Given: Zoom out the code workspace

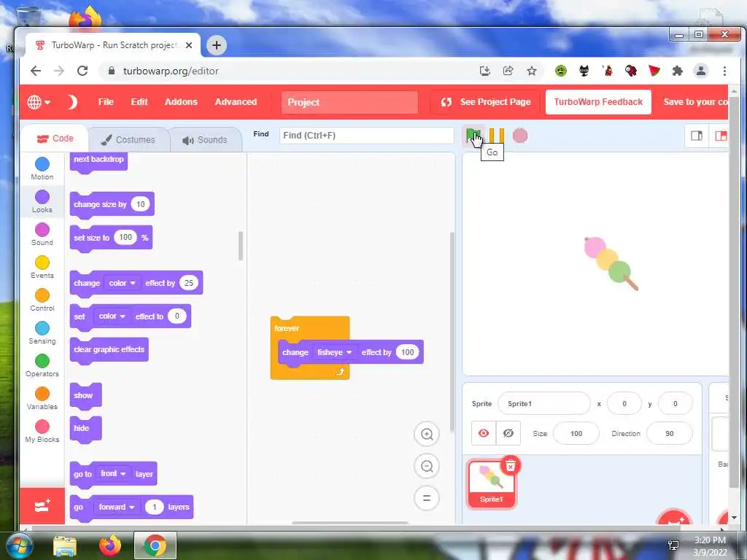Looking at the screenshot, I should pos(426,466).
